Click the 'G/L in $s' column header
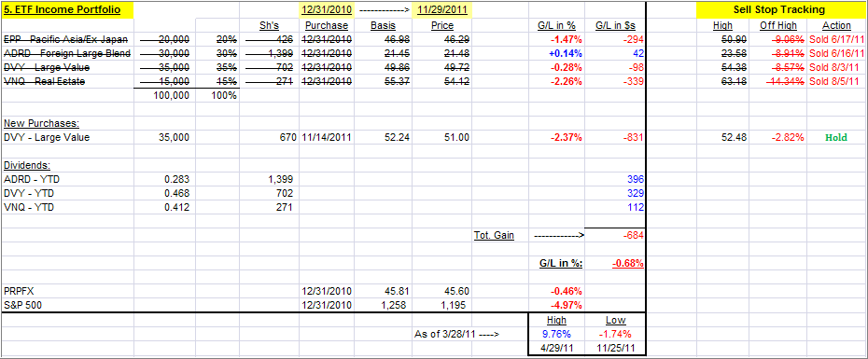The image size is (868, 359). pyautogui.click(x=616, y=25)
